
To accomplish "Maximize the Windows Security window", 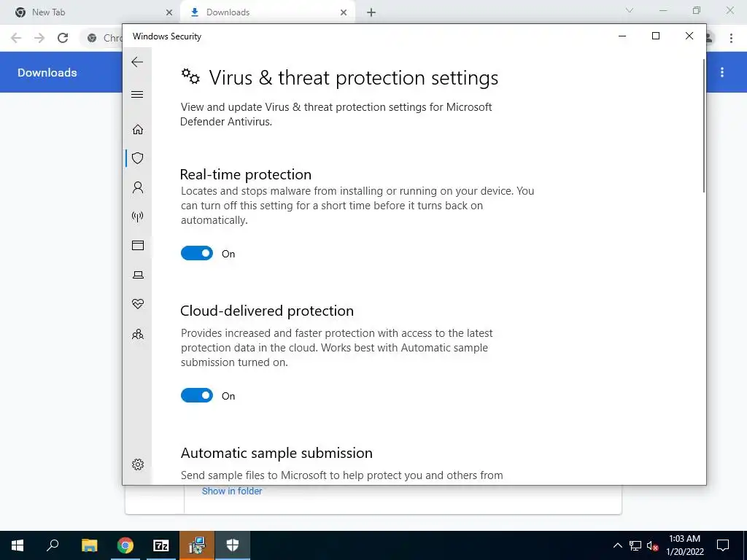I will click(656, 36).
